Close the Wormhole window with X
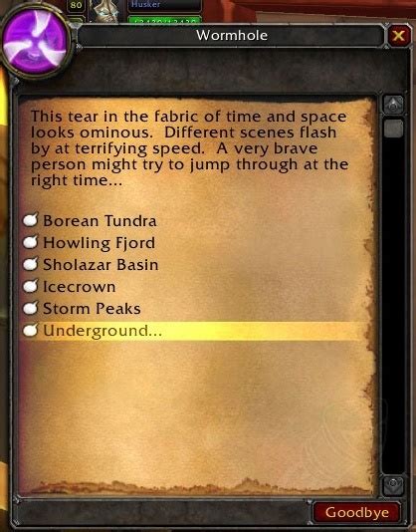The width and height of the screenshot is (416, 532). click(x=398, y=35)
